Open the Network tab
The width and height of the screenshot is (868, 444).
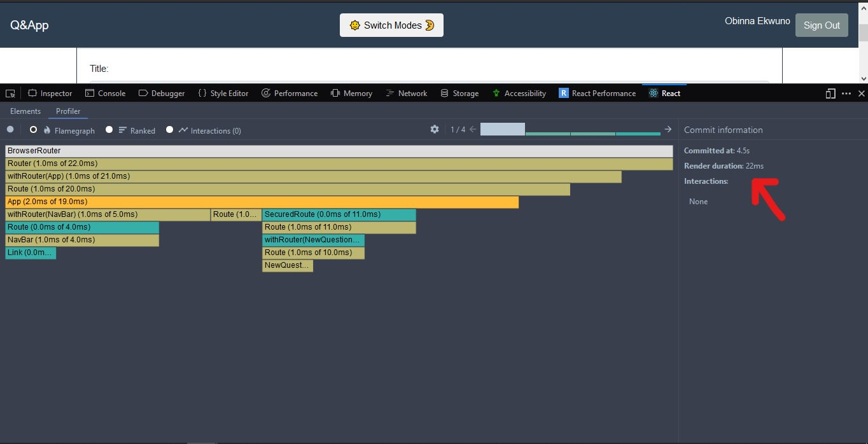pyautogui.click(x=406, y=94)
